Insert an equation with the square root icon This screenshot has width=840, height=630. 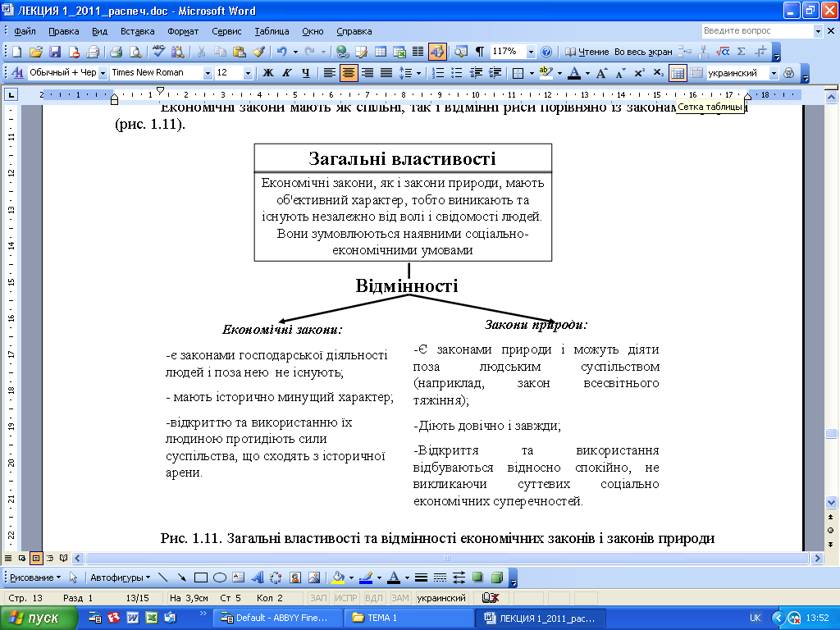tap(723, 52)
